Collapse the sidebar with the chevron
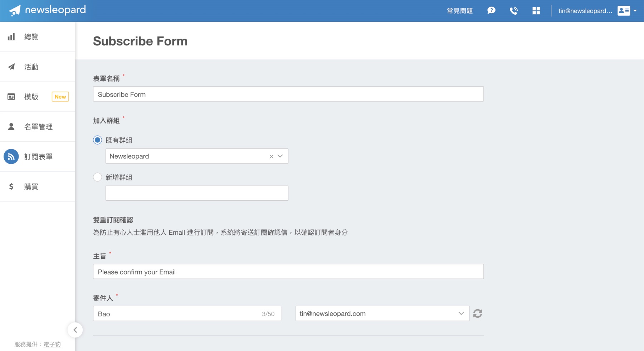Image resolution: width=644 pixels, height=351 pixels. coord(75,330)
